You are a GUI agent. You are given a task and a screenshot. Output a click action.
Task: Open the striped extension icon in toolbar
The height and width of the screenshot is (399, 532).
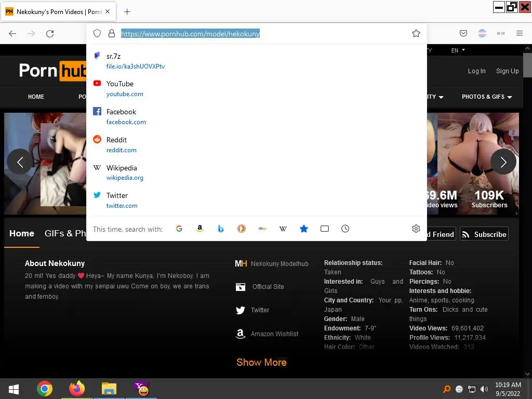[x=482, y=33]
